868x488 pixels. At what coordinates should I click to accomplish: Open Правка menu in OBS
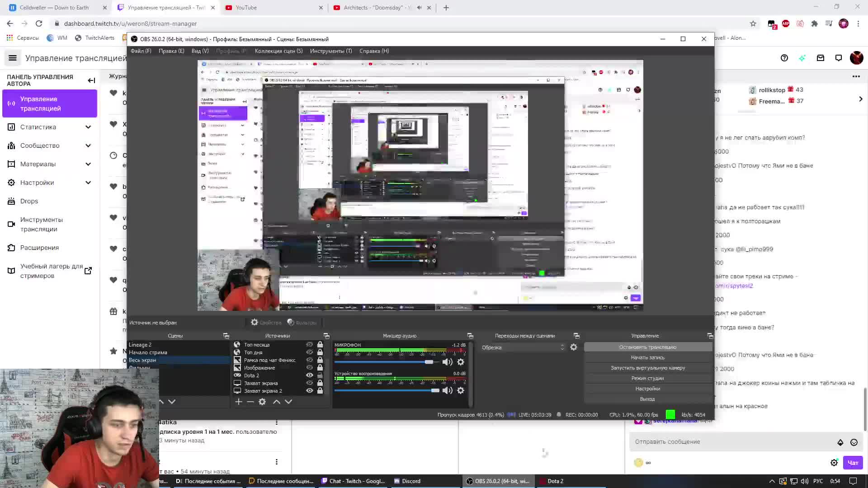coord(171,51)
